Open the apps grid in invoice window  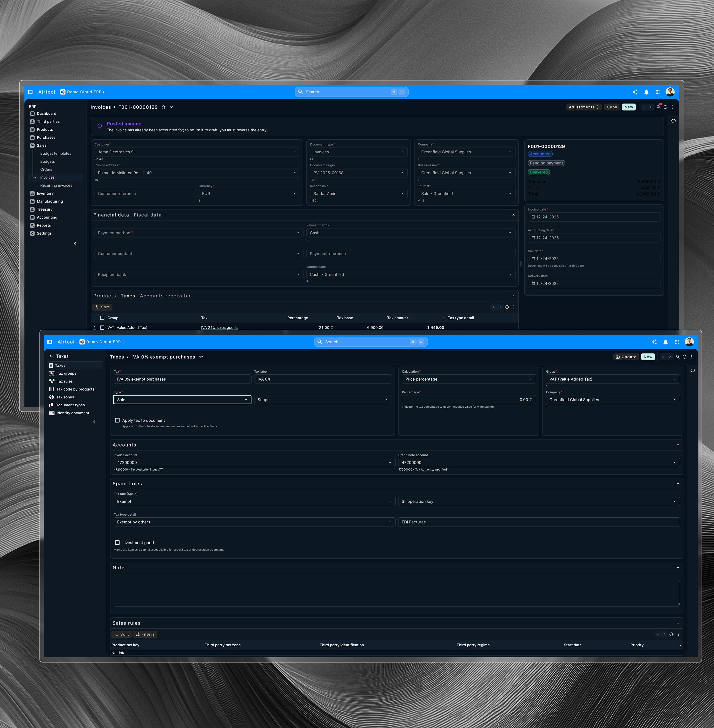click(657, 92)
